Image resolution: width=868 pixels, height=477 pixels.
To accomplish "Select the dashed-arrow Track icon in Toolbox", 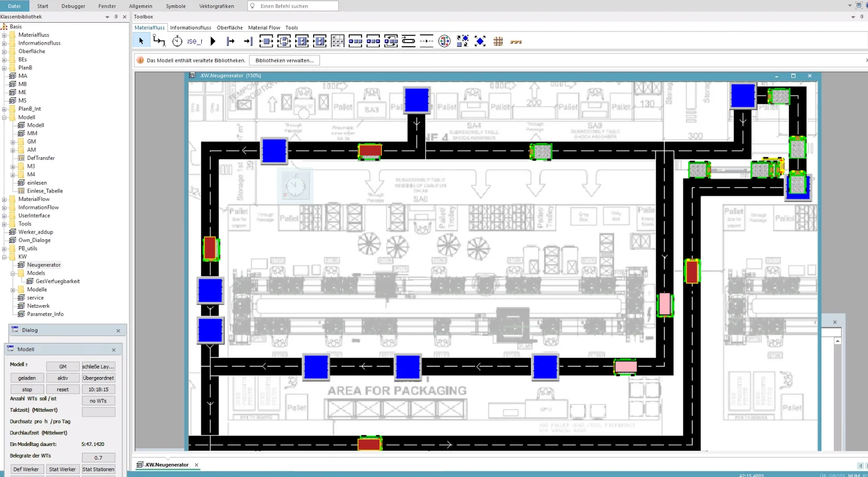I will point(427,41).
